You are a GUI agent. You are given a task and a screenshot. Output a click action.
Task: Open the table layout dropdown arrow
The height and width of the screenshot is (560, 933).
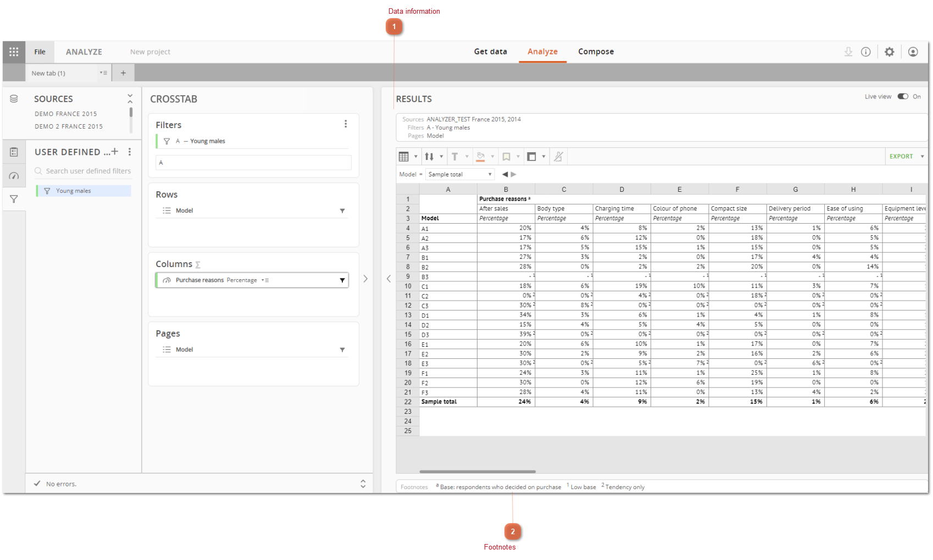[416, 157]
